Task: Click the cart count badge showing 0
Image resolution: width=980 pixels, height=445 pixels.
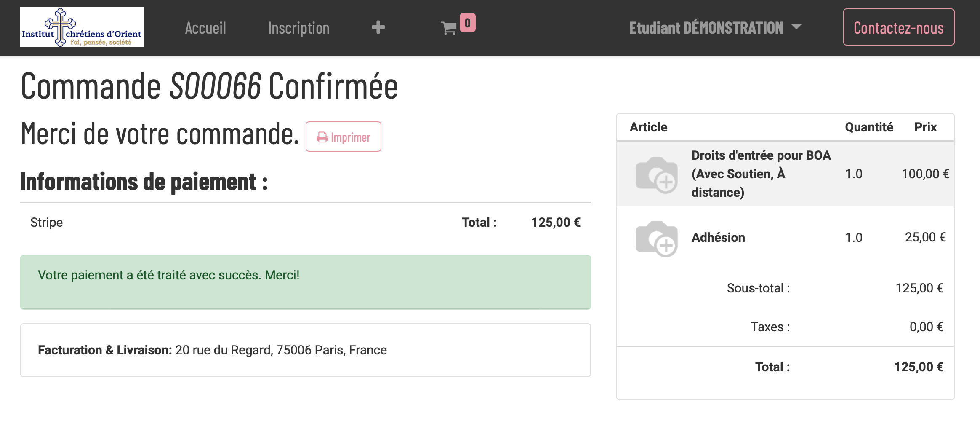Action: point(467,23)
